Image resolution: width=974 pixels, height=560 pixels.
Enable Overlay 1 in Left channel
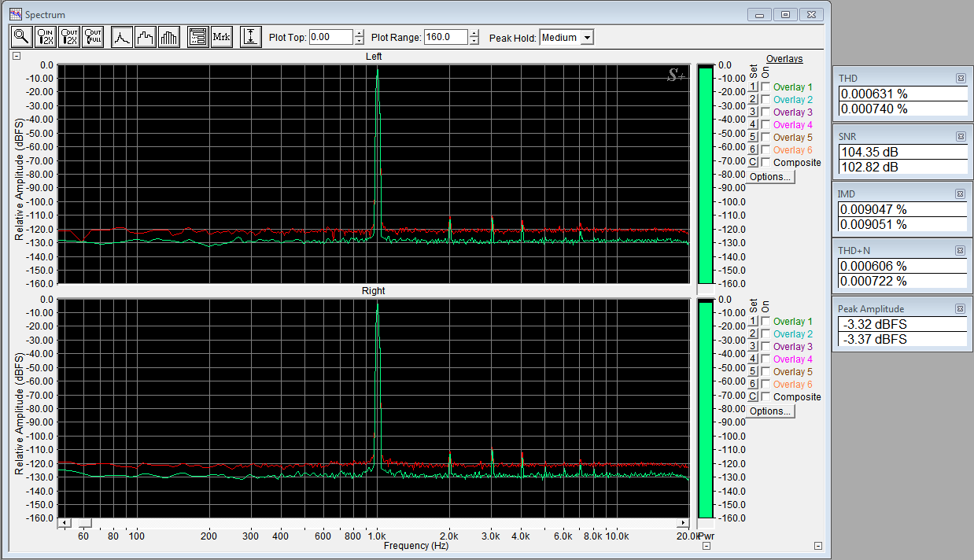[x=766, y=87]
